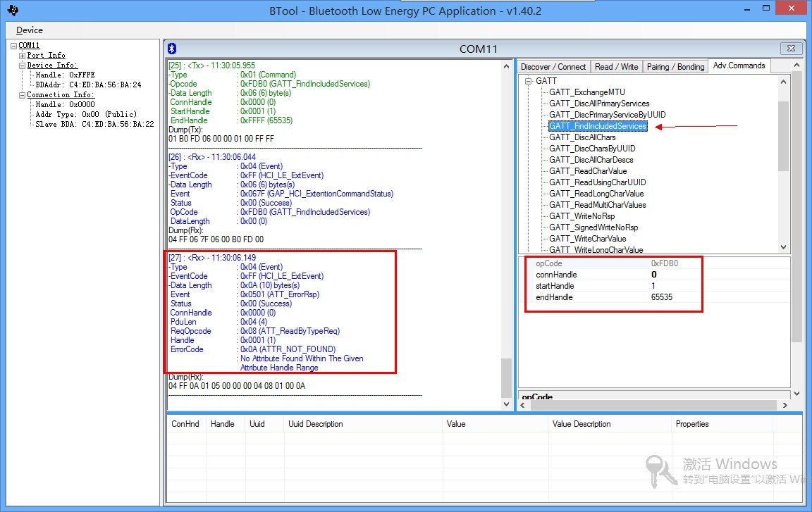Click horizontal scrollbar left arrow in command panel
This screenshot has height=512, width=812.
click(x=523, y=406)
